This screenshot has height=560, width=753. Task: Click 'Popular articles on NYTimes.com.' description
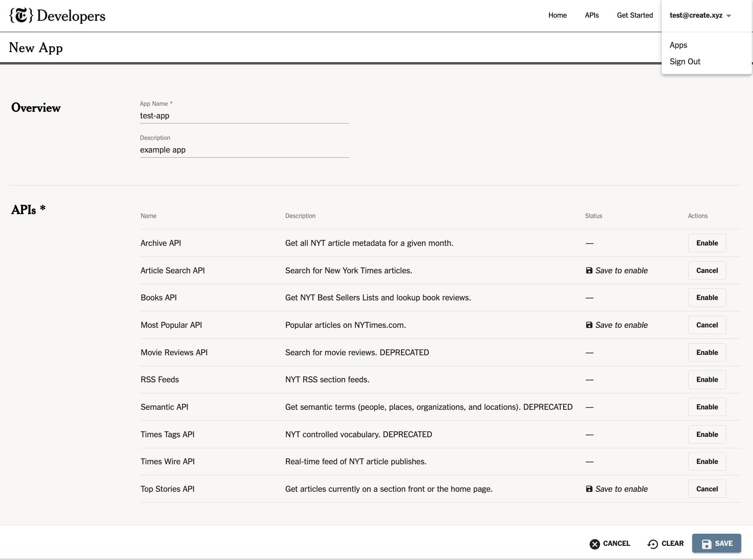coord(346,325)
